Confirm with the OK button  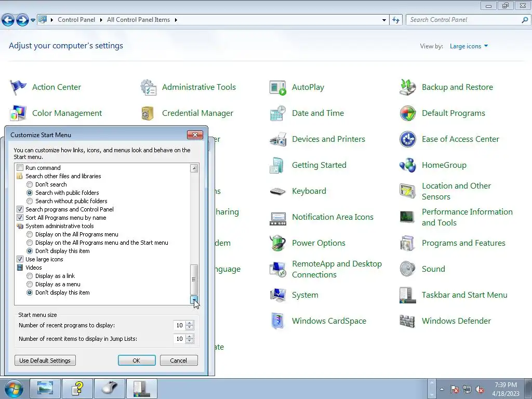[x=137, y=361]
